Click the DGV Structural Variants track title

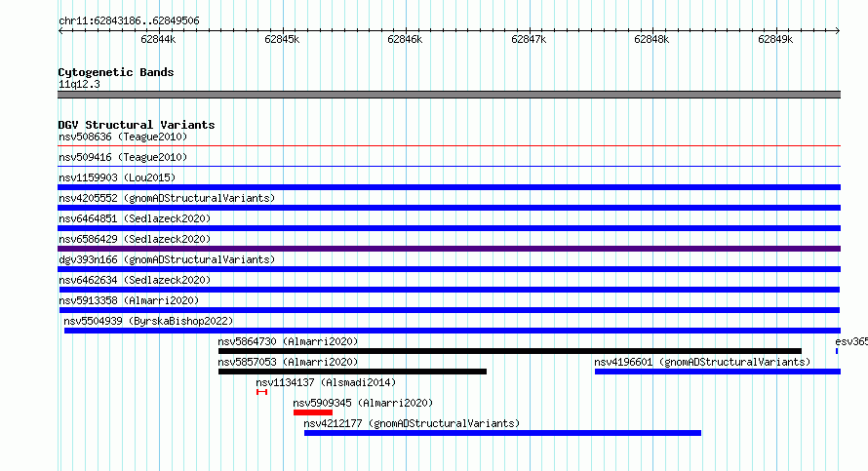[x=137, y=125]
